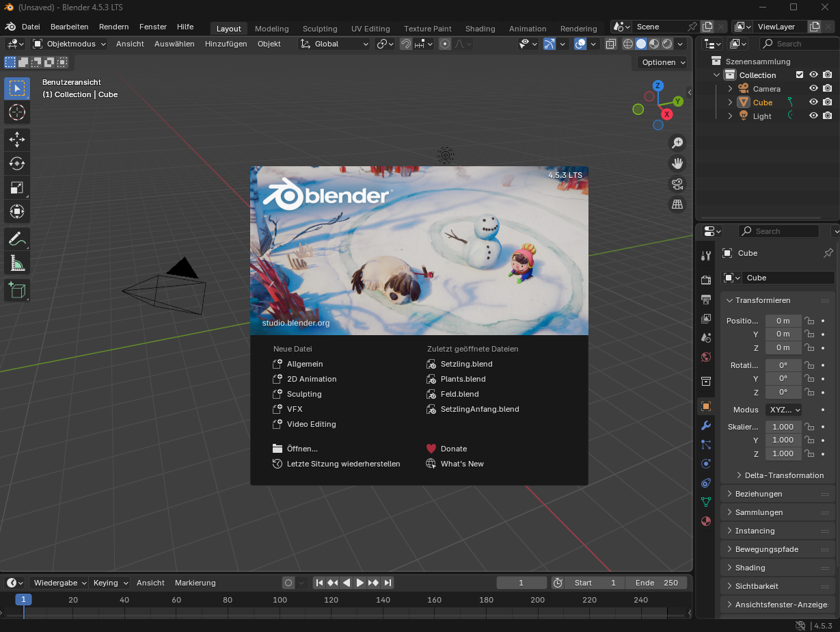Adjust the Skalierung X value slider
This screenshot has height=632, width=840.
point(783,425)
